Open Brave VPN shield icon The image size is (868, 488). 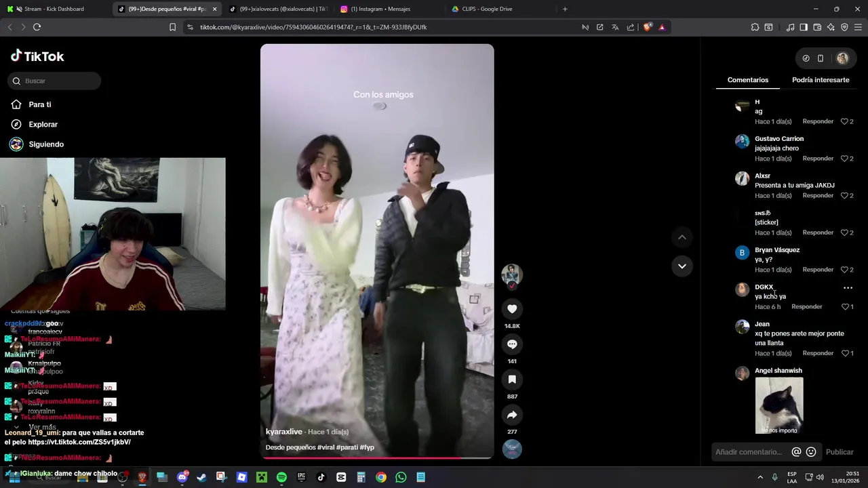(x=844, y=27)
